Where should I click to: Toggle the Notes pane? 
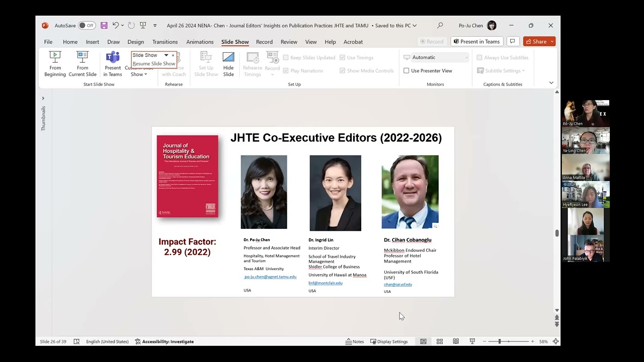click(x=355, y=341)
